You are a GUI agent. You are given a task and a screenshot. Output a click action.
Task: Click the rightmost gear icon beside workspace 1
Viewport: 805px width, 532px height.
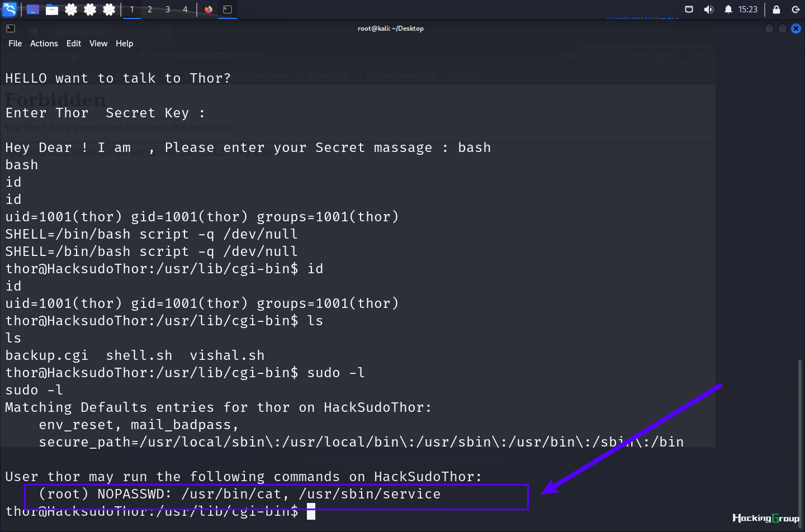(x=109, y=9)
